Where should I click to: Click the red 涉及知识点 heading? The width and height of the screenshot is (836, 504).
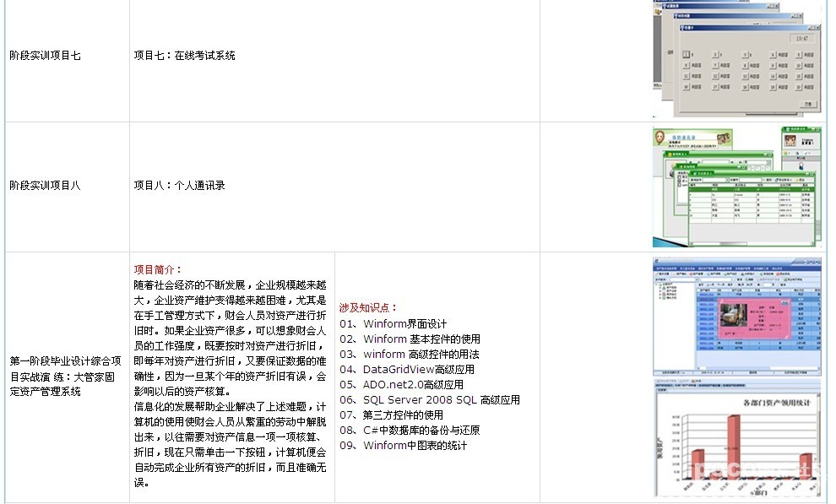click(368, 308)
